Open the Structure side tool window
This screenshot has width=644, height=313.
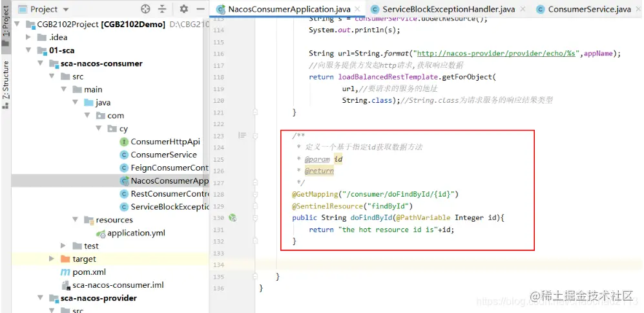point(6,84)
